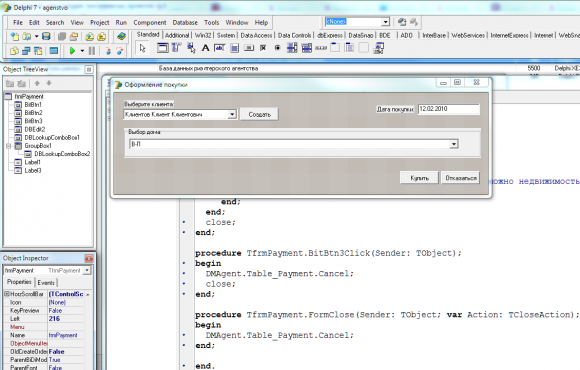The image size is (580, 370).
Task: Open the house selection combo dropdown arrow
Action: pyautogui.click(x=454, y=144)
